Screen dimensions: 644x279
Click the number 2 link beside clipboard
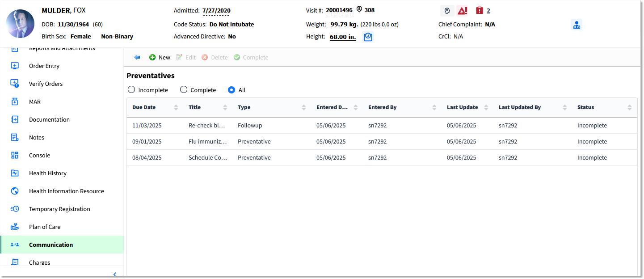point(488,10)
